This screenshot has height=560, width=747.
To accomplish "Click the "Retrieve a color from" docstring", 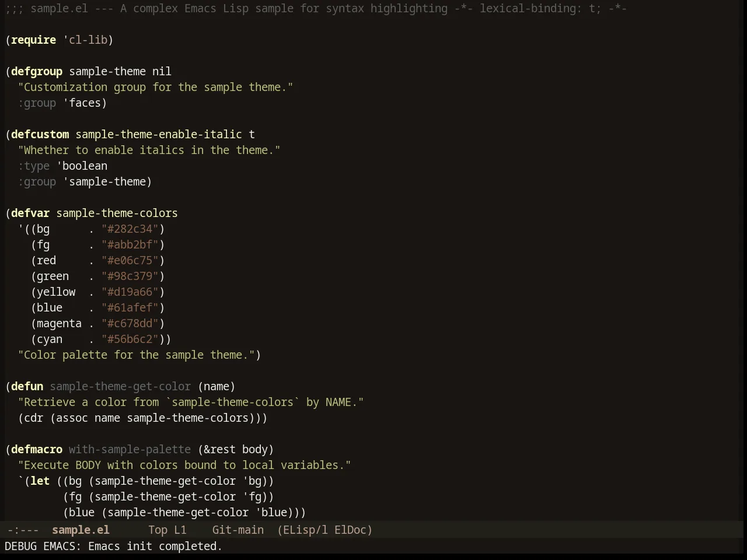I will [191, 402].
